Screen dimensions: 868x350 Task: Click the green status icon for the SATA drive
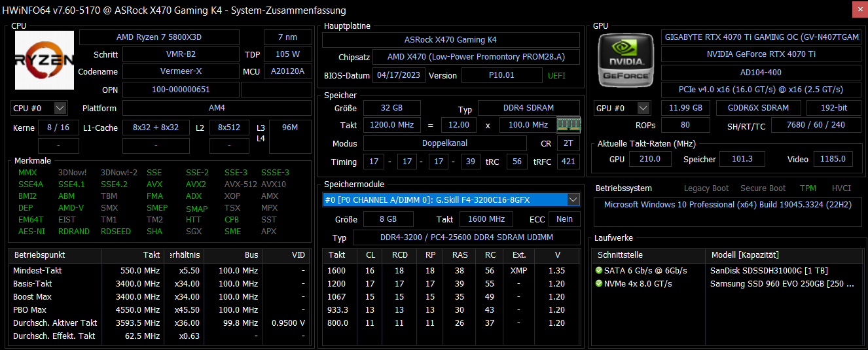(599, 270)
